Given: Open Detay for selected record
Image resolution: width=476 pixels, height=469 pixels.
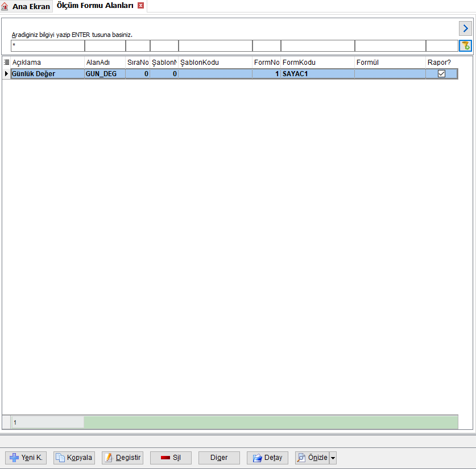Looking at the screenshot, I should click(x=267, y=458).
